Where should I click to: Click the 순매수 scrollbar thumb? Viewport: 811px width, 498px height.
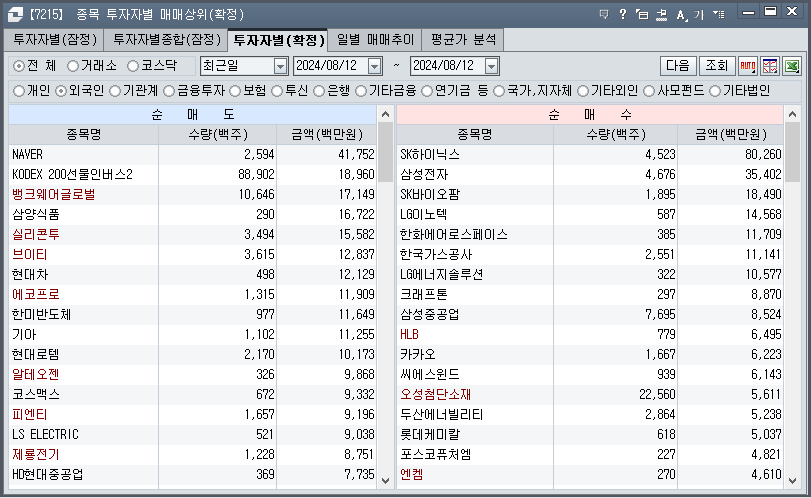click(792, 153)
